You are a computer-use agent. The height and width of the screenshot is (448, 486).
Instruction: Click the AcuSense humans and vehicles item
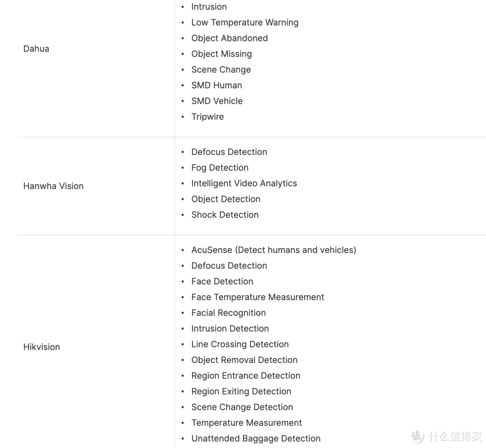(x=273, y=250)
